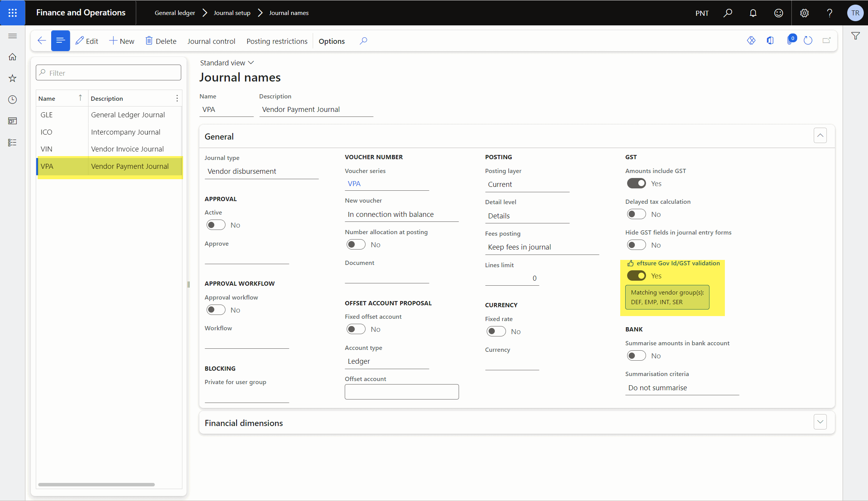Select ICO Intercompany Journal row
The width and height of the screenshot is (868, 501).
tap(109, 132)
